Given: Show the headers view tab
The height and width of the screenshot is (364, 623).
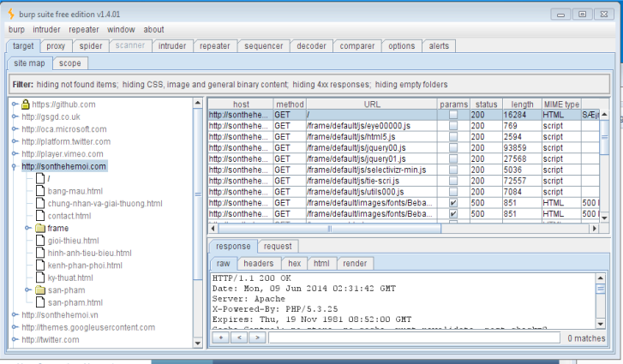Looking at the screenshot, I should pyautogui.click(x=259, y=264).
